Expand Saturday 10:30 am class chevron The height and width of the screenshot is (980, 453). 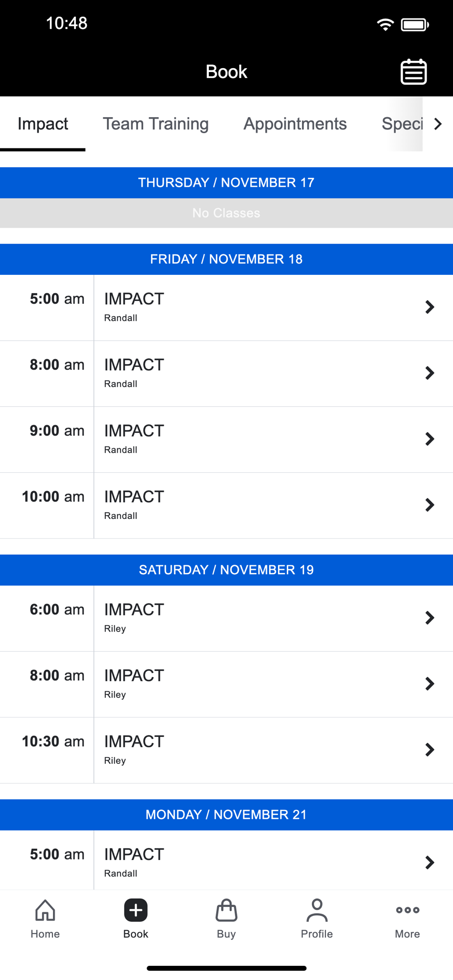pos(429,750)
